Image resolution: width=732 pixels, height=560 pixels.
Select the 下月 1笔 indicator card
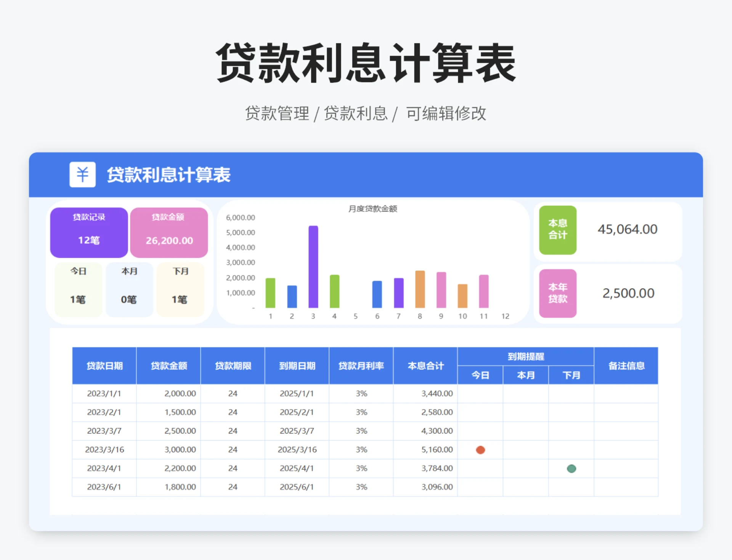180,288
